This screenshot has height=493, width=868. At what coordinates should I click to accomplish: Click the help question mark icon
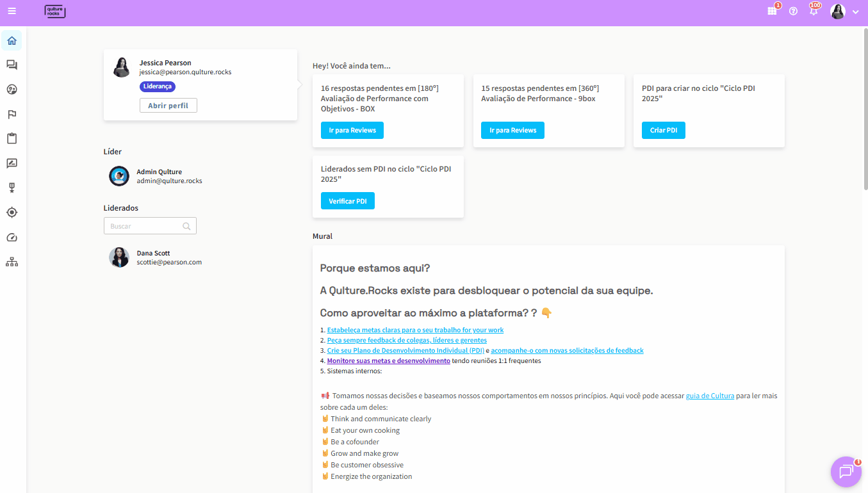click(793, 12)
